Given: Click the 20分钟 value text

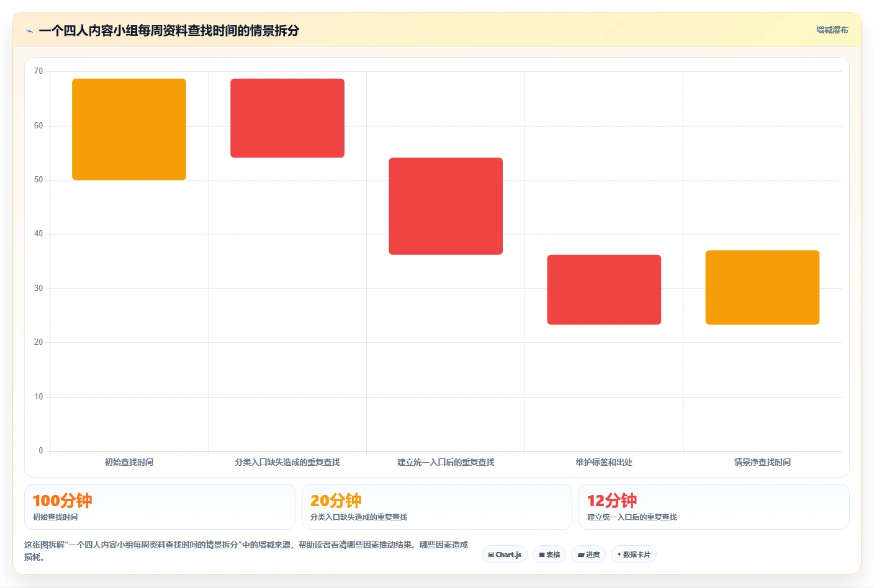Looking at the screenshot, I should click(x=336, y=501).
